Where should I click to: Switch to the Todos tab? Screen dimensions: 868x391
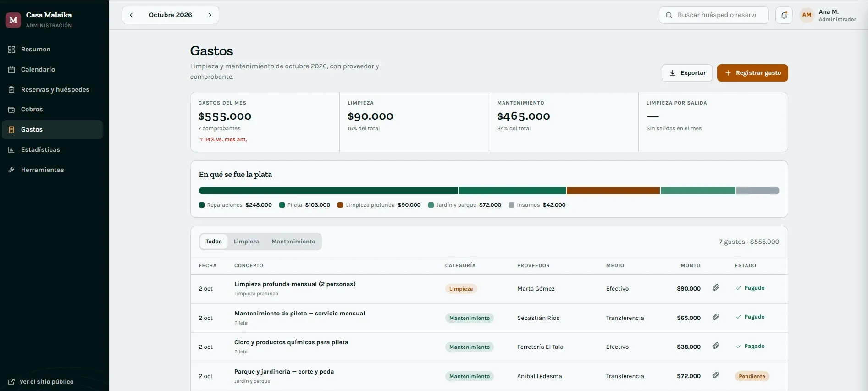(214, 242)
